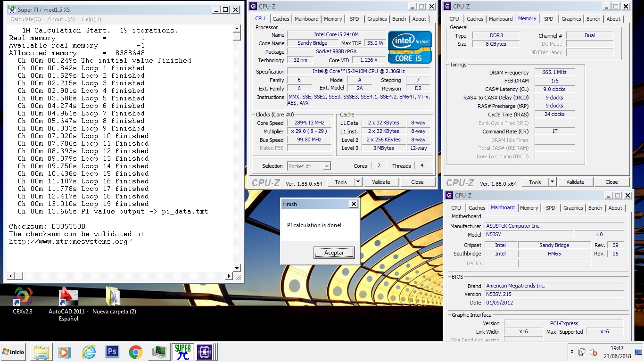Click the Core Speed value 2894.13 MHz
Screen dimensions: 644x362
pyautogui.click(x=309, y=123)
